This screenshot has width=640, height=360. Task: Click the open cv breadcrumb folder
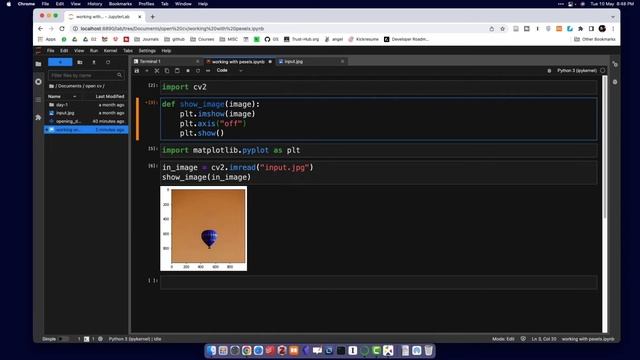click(x=94, y=86)
